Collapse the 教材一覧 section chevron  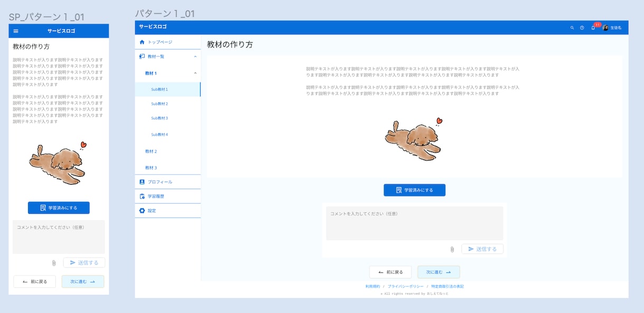pos(195,56)
